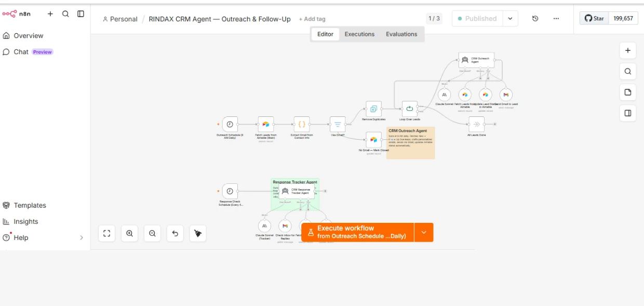644x306 pixels.
Task: Open the Published dropdown arrow
Action: point(509,19)
